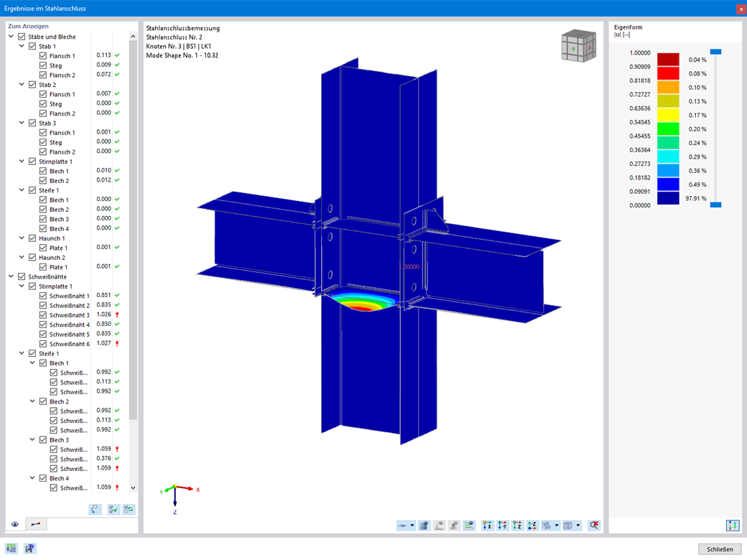
Task: Click the eye visibility icon below the tree
Action: tap(14, 524)
